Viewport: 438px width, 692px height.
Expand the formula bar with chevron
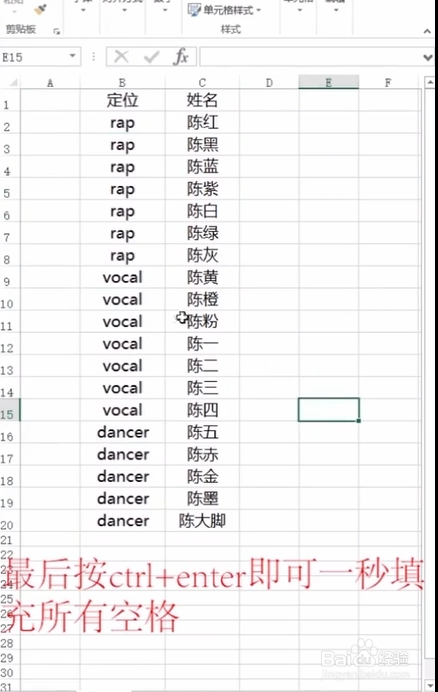427,57
